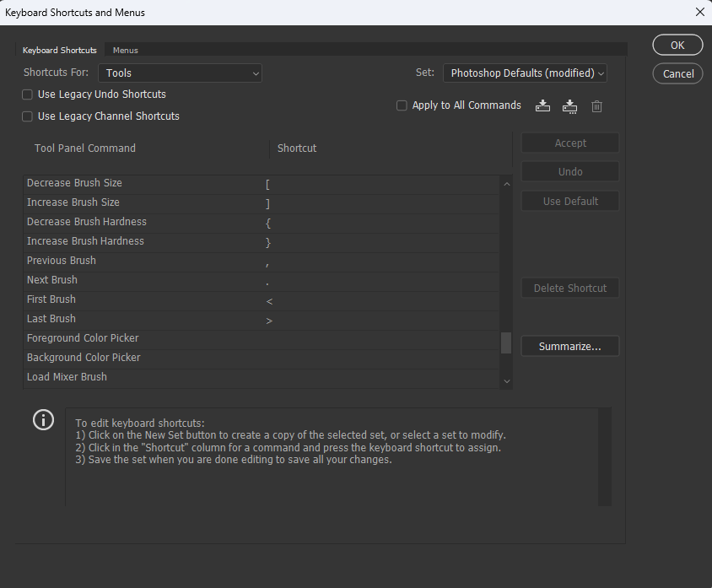Click the save shortcuts set icon

542,105
